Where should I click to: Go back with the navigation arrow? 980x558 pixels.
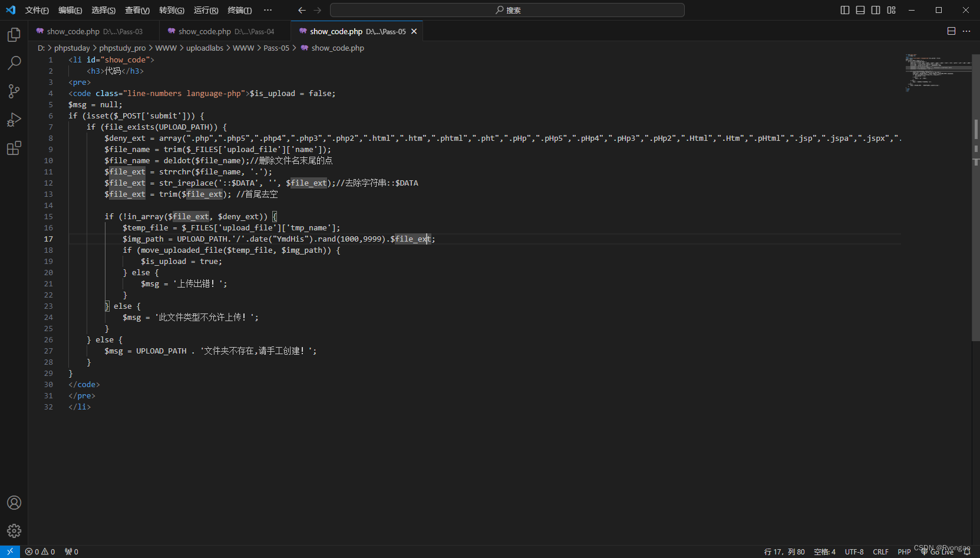[x=302, y=10]
